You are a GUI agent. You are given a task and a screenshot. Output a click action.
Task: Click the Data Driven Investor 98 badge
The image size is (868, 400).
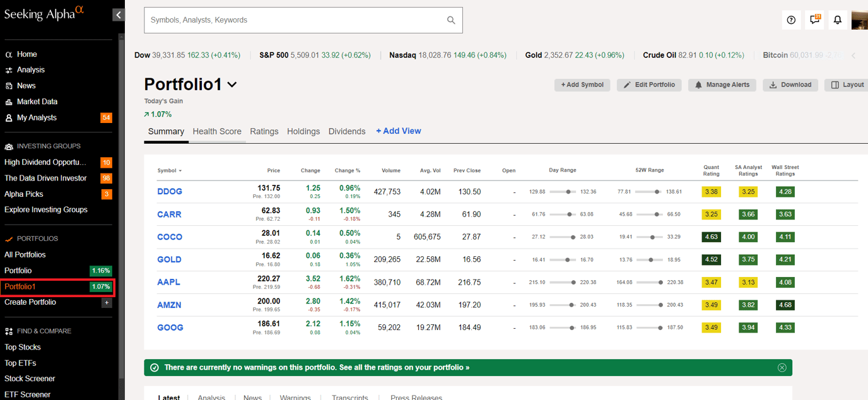pos(106,179)
